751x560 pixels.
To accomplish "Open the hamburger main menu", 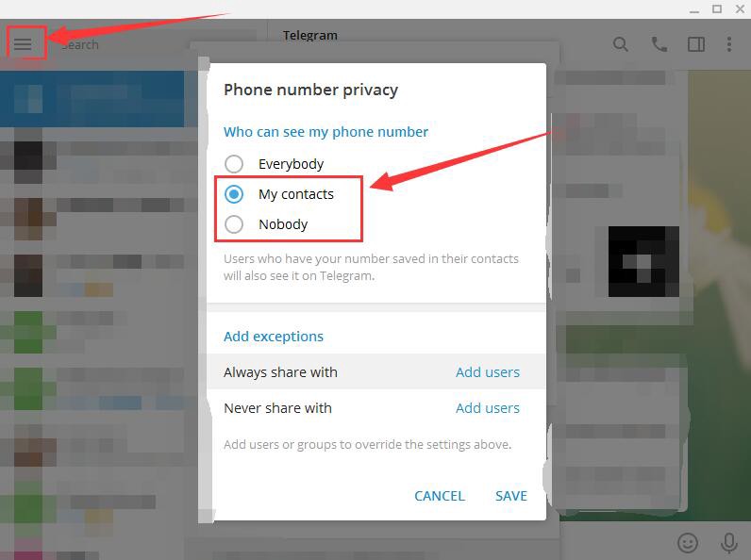I will (x=23, y=44).
